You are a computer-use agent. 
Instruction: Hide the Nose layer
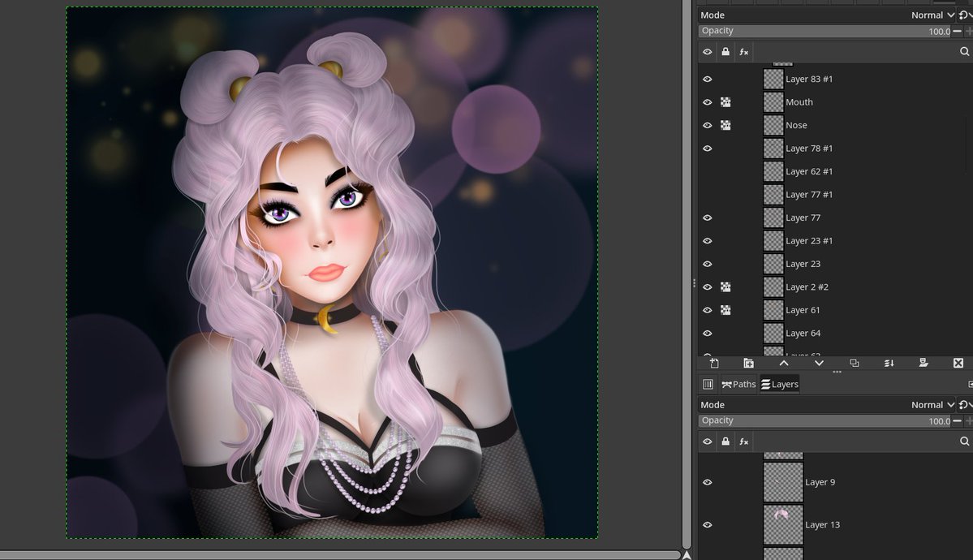708,126
